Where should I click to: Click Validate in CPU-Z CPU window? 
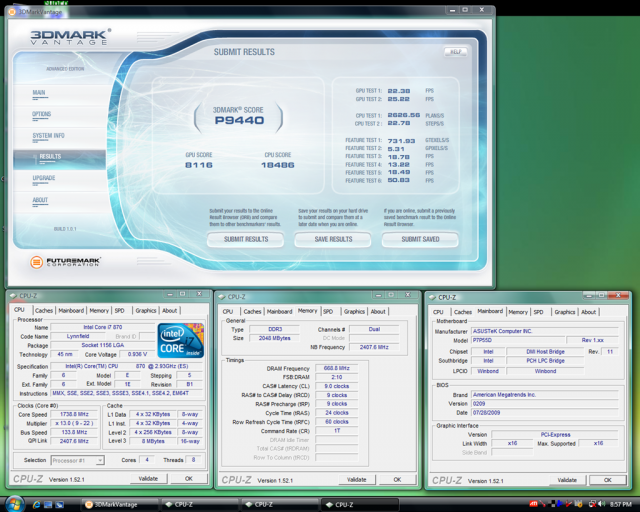click(x=148, y=479)
